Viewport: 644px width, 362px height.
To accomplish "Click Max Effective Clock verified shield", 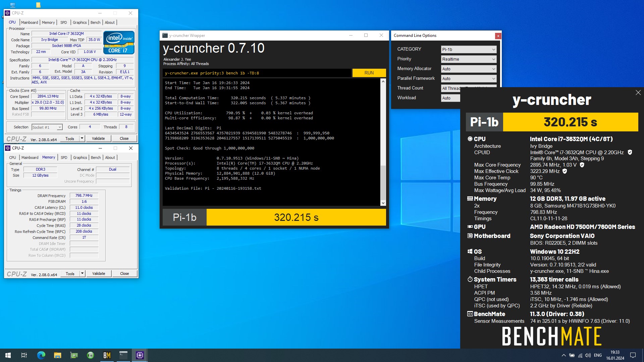I will coord(565,171).
